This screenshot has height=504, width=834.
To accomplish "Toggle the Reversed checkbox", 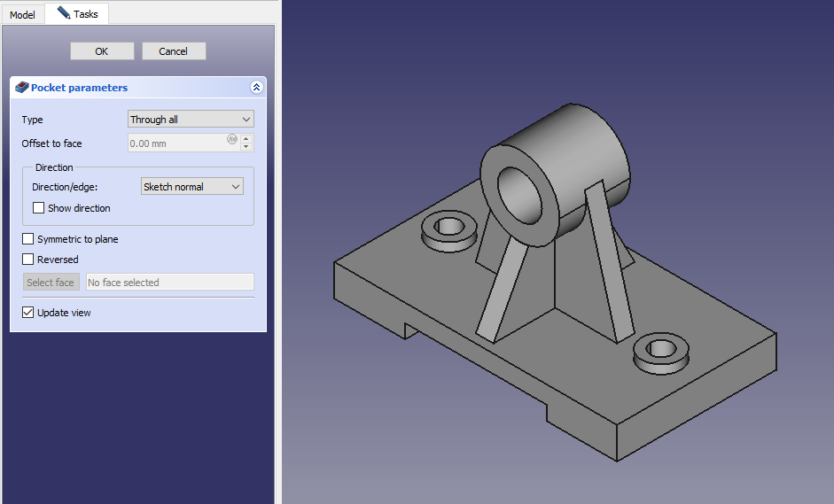I will [x=28, y=260].
